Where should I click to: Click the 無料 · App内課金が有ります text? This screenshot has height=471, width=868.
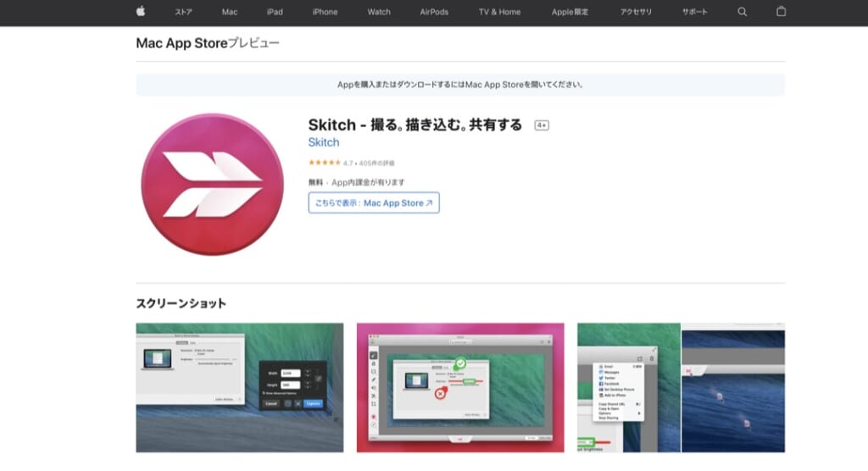click(x=357, y=182)
